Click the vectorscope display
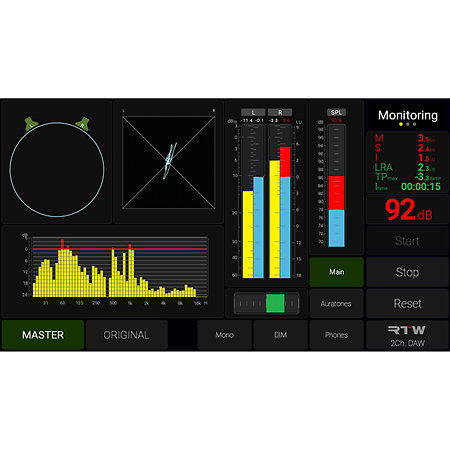Image resolution: width=450 pixels, height=450 pixels. tap(169, 162)
